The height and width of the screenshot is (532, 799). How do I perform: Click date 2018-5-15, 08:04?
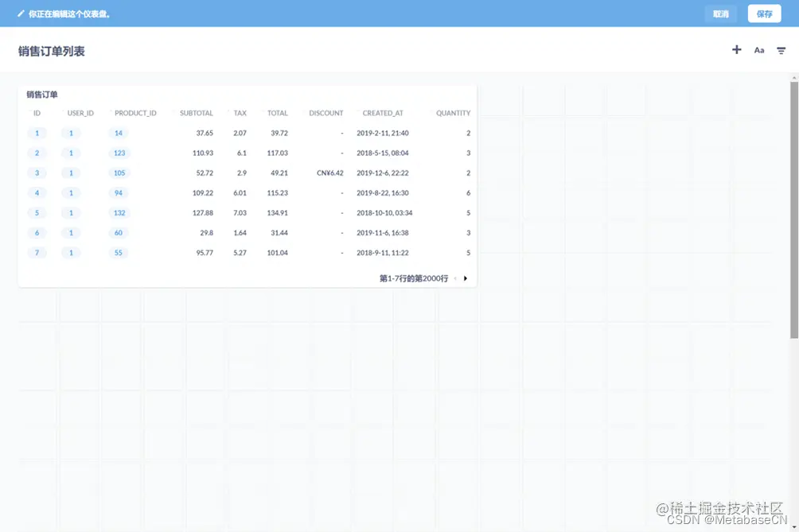[383, 153]
